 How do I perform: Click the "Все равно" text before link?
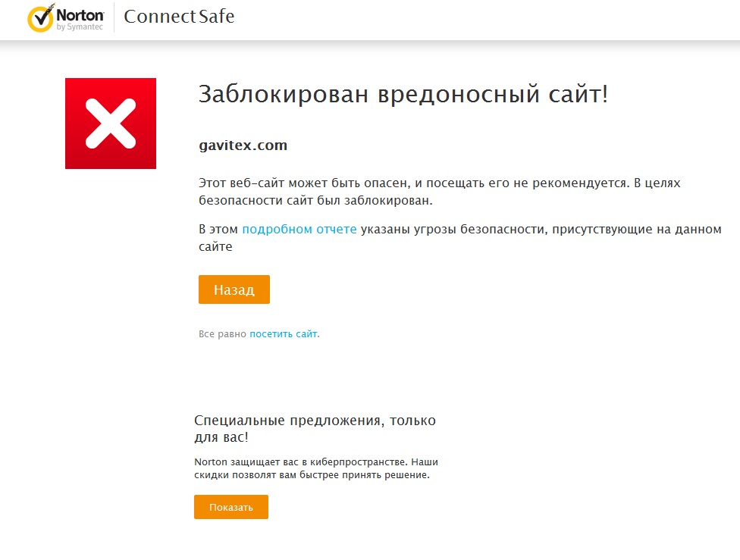222,333
